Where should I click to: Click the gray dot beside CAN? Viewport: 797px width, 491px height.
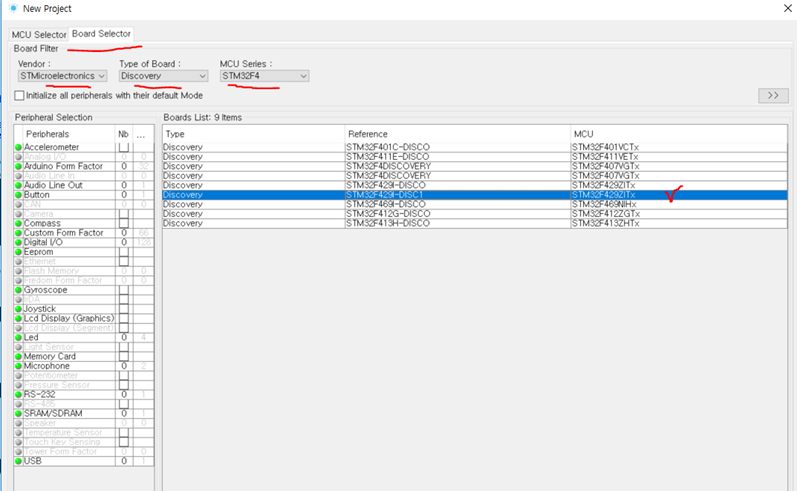19,204
